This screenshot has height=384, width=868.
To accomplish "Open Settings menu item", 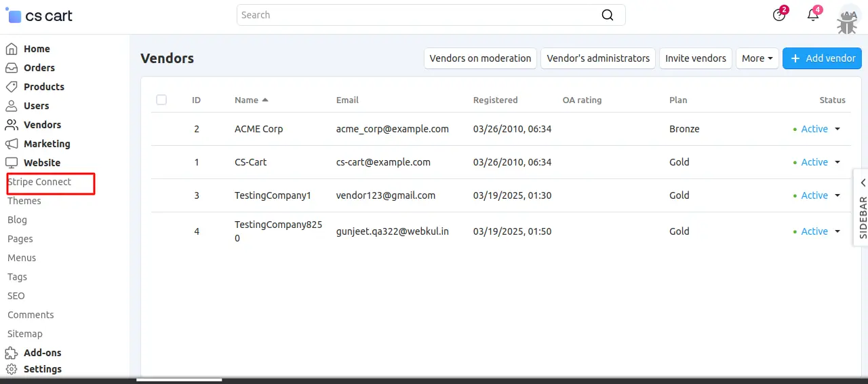I will [43, 369].
